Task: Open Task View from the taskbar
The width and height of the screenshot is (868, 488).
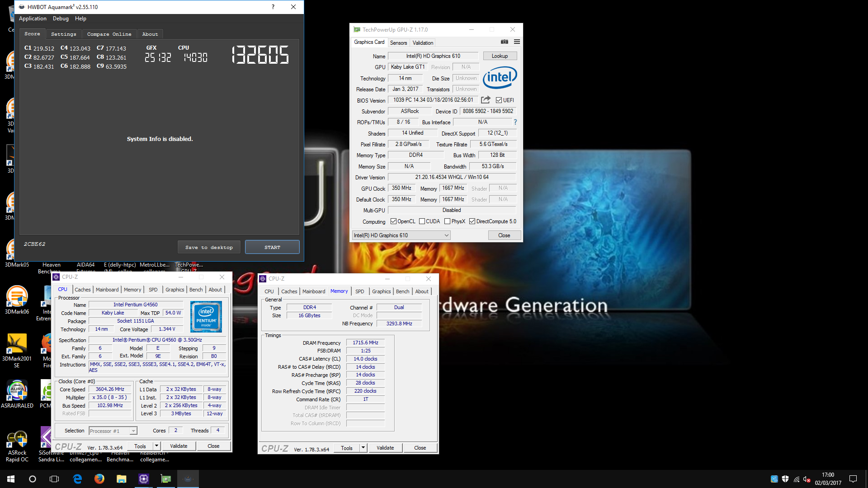Action: tap(54, 479)
